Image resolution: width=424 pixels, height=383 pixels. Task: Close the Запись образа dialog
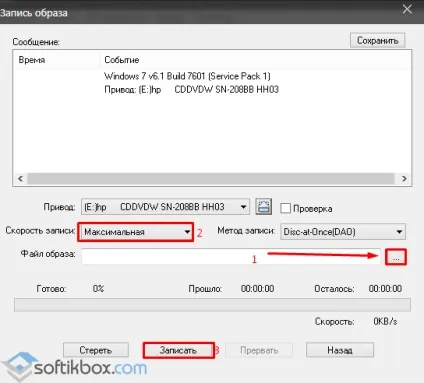pos(407,9)
